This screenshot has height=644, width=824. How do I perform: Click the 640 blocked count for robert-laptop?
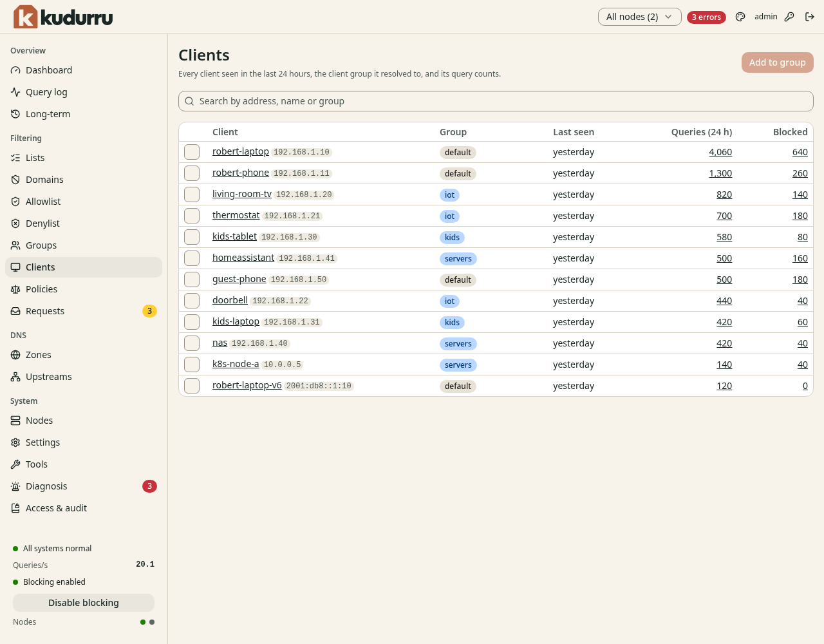coord(800,152)
